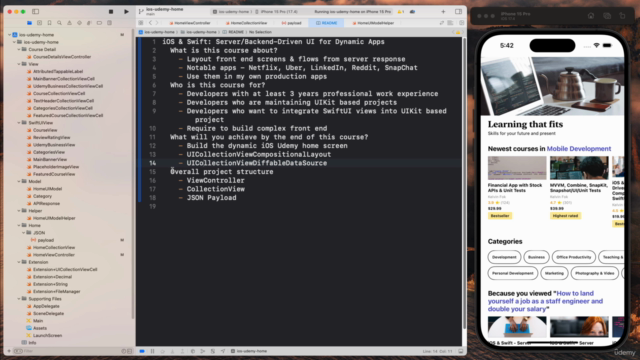Image resolution: width=640 pixels, height=360 pixels.
Task: Add a new file with navigator plus button
Action: [9, 351]
